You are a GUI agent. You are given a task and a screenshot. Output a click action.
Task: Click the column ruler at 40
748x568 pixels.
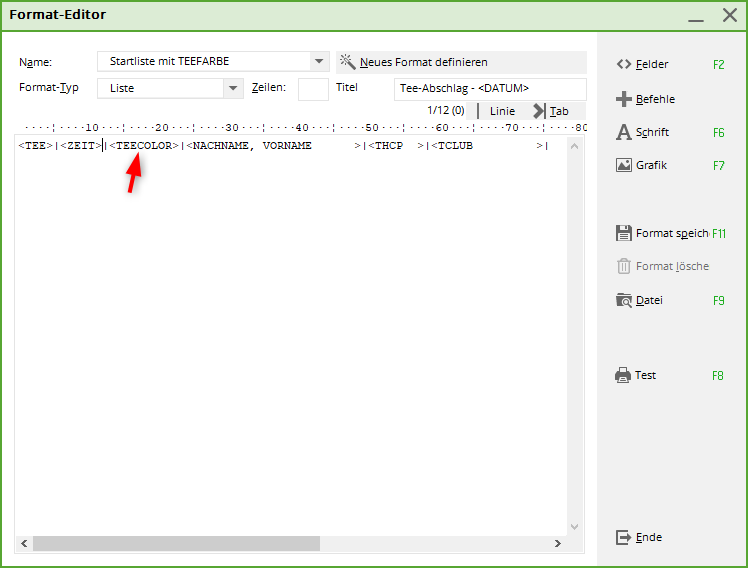tap(302, 127)
